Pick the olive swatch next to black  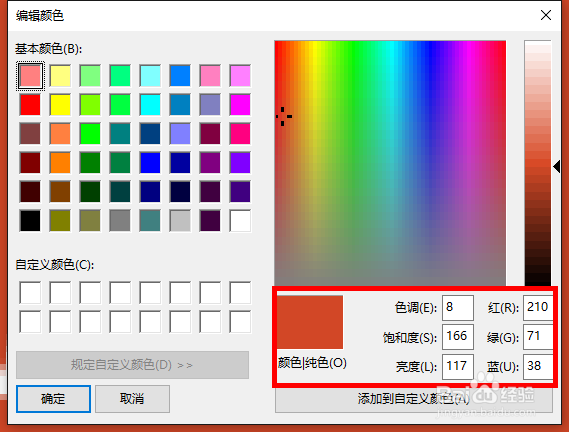click(x=60, y=221)
